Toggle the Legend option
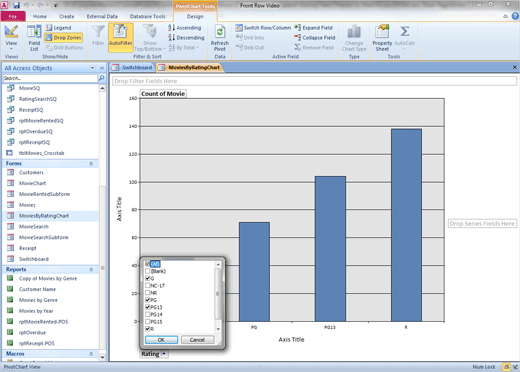Screen dimensions: 520x372 click(58, 28)
